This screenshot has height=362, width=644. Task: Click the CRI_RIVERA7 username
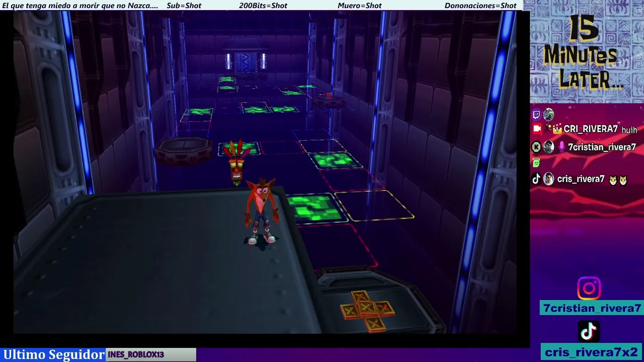(x=591, y=129)
